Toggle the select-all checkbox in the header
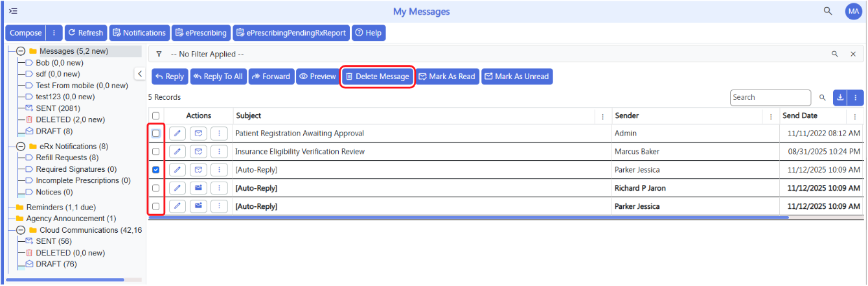Viewport: 868px width, 286px height. pyautogui.click(x=155, y=116)
